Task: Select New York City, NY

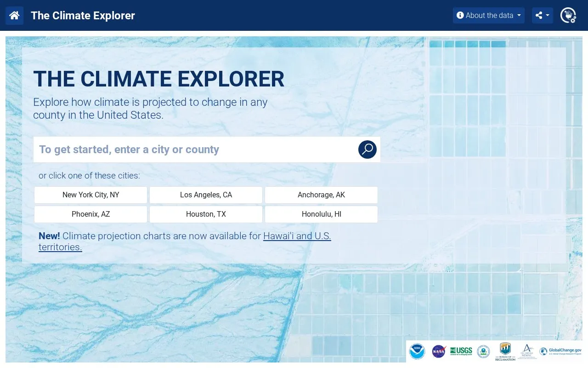Action: tap(91, 195)
